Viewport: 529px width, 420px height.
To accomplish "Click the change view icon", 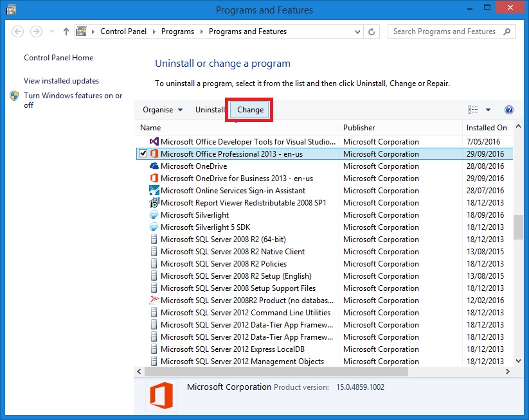I will click(x=472, y=110).
